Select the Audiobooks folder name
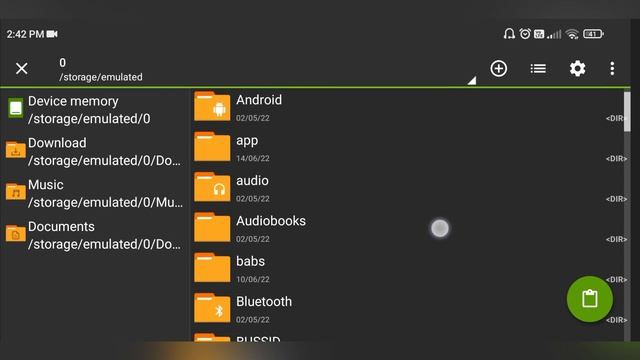This screenshot has height=360, width=640. [x=271, y=221]
